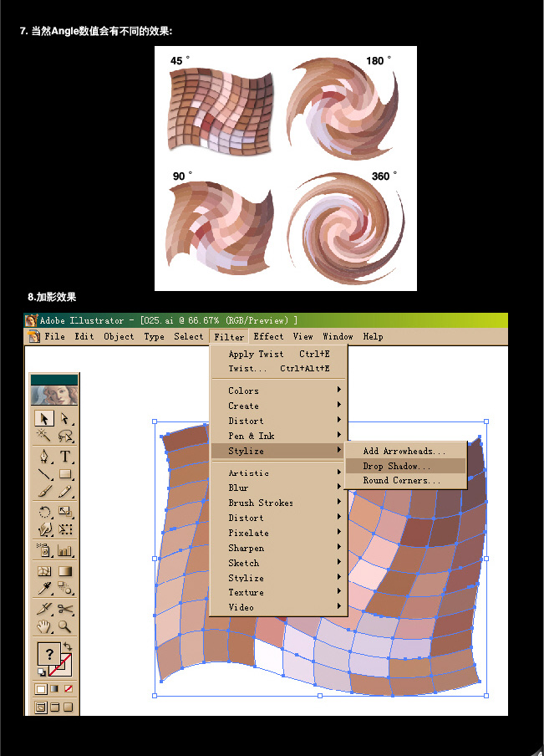Set paint mode to None
This screenshot has height=756, width=544.
tap(68, 689)
